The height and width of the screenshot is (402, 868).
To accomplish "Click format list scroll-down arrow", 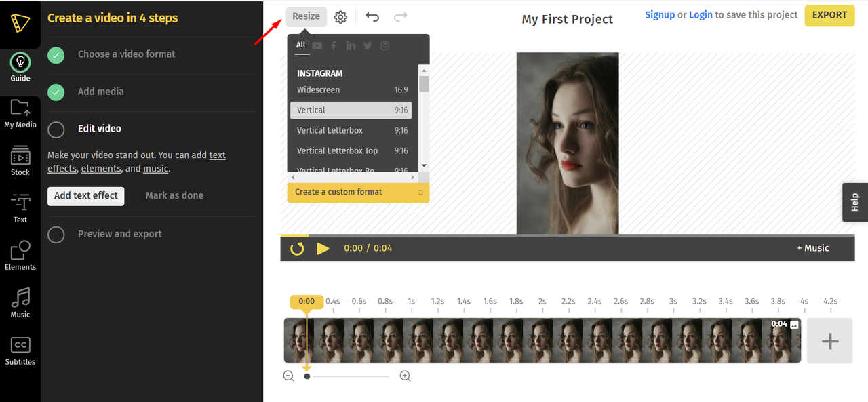I will [424, 165].
